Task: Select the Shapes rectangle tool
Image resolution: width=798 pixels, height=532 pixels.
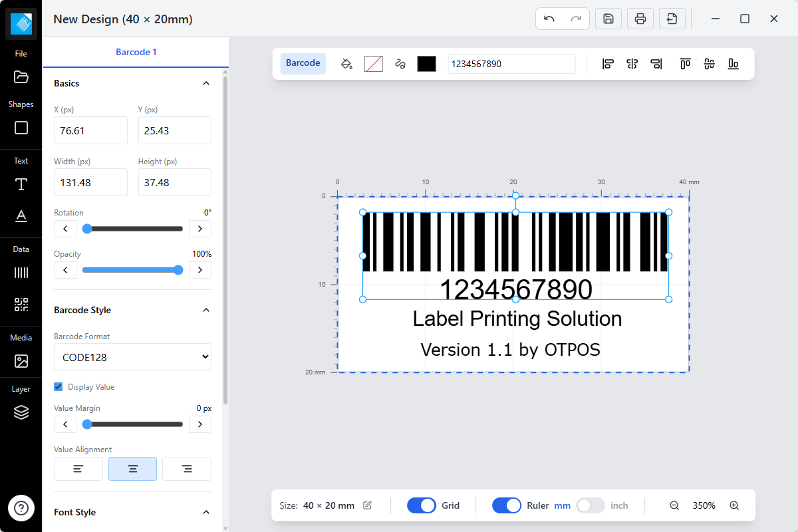Action: (x=21, y=128)
